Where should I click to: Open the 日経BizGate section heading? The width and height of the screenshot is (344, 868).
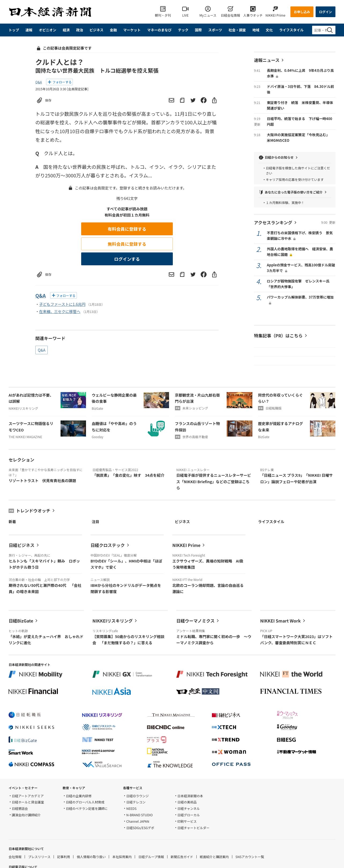(21, 621)
